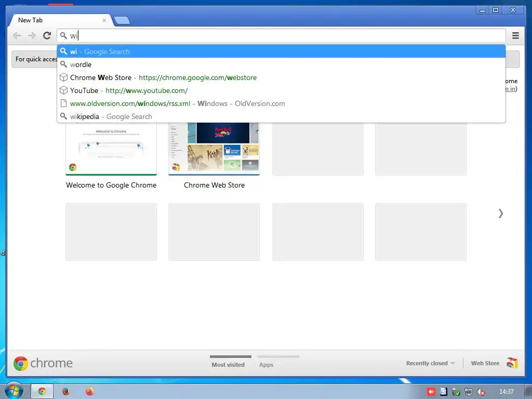This screenshot has width=532, height=399.
Task: Click the Web Store icon in the footer
Action: (x=512, y=363)
